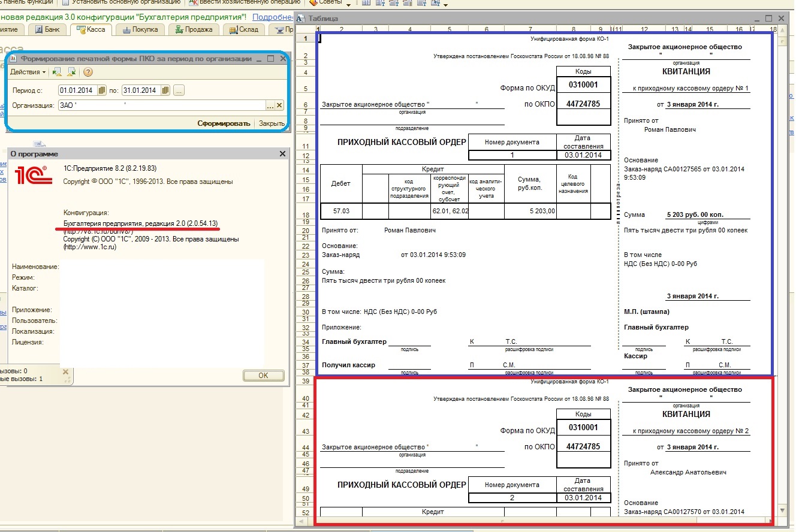Click the period selection ellipsis button

click(x=179, y=90)
